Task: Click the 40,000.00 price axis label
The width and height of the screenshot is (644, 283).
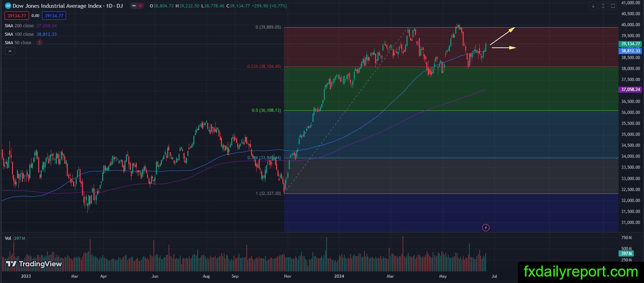Action: point(631,25)
